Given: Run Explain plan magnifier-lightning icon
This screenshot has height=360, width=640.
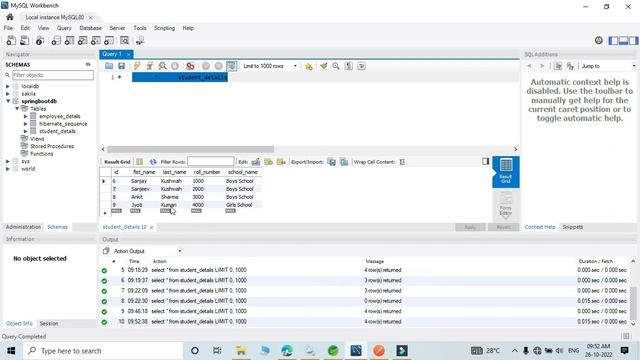Looking at the screenshot, I should (162, 66).
